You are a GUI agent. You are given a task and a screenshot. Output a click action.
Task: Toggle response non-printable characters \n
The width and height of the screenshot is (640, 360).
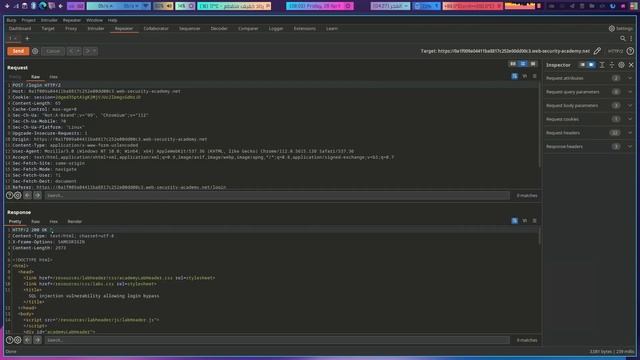[x=524, y=221]
